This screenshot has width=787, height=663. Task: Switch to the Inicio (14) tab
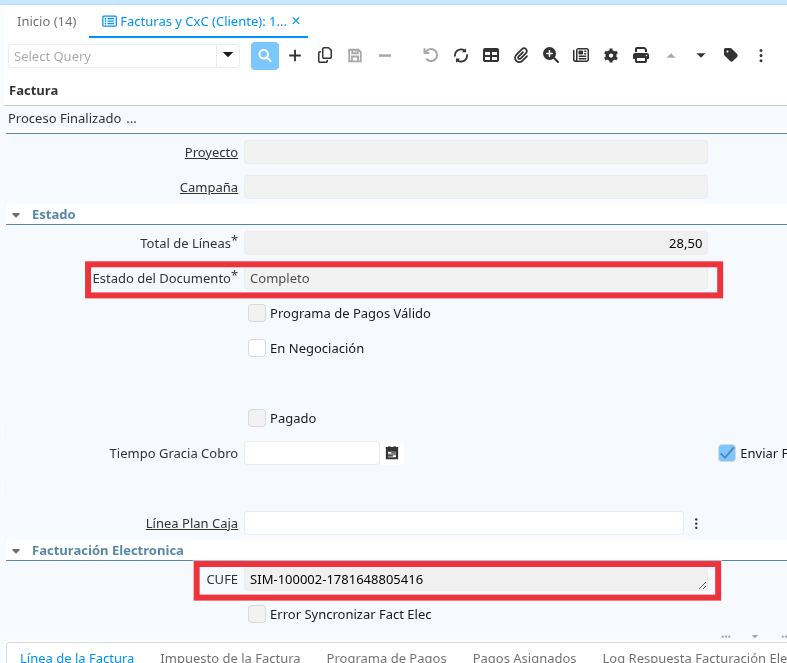point(47,22)
